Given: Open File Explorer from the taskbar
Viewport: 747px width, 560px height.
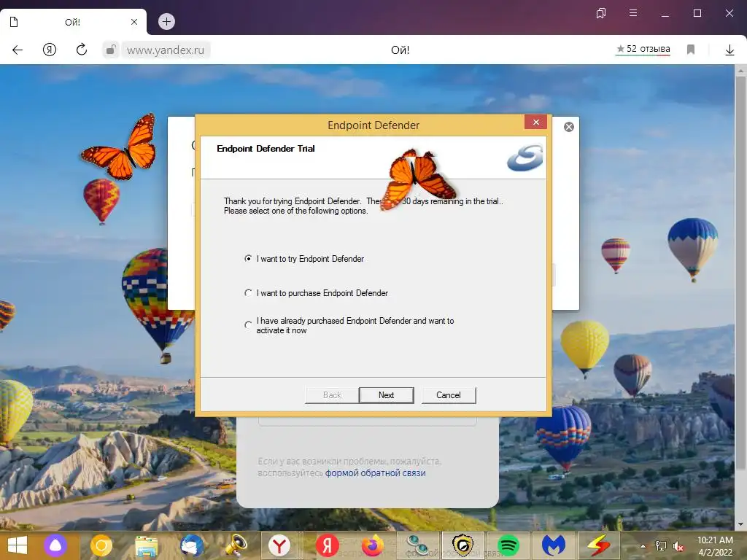Looking at the screenshot, I should point(147,545).
